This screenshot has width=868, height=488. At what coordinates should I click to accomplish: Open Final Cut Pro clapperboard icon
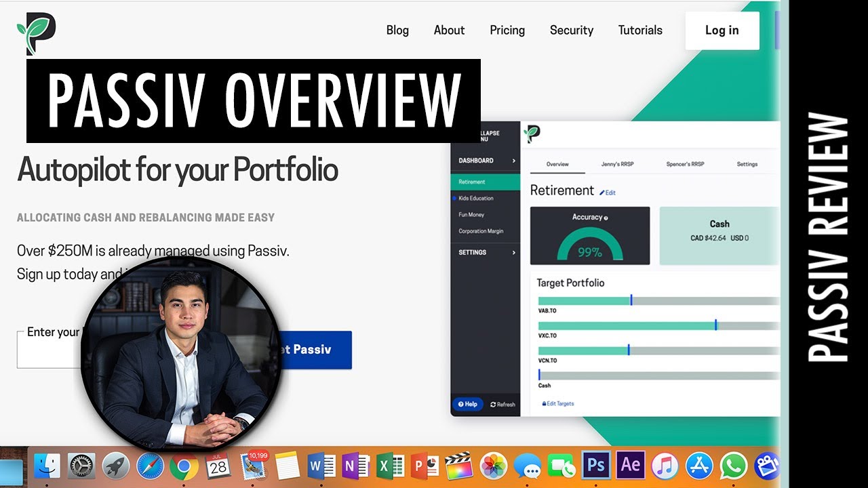point(459,466)
